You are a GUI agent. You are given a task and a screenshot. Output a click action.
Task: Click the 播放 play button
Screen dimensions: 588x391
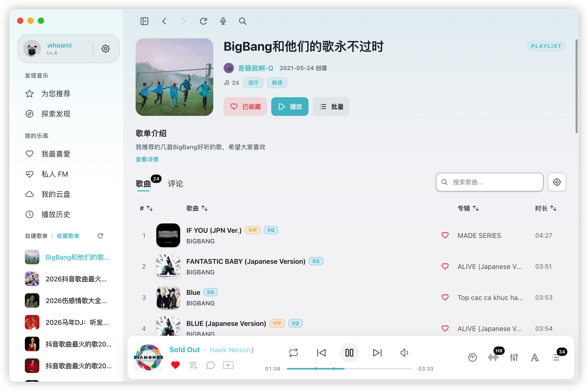tap(290, 107)
